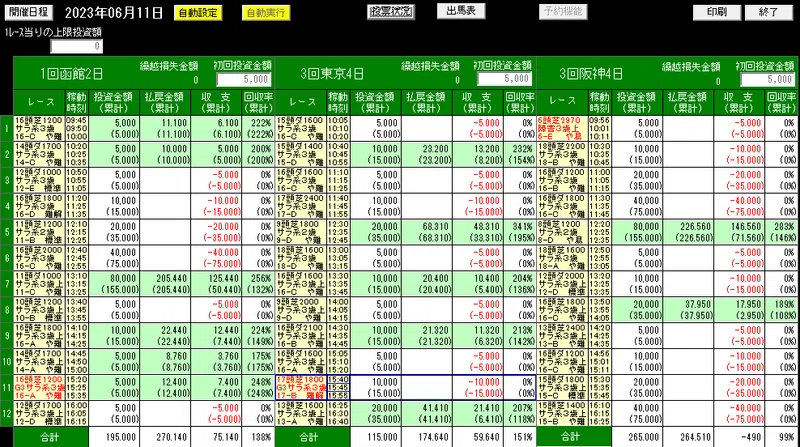800x447 pixels.
Task: Click the per-race investment limit input field
Action: point(77,46)
